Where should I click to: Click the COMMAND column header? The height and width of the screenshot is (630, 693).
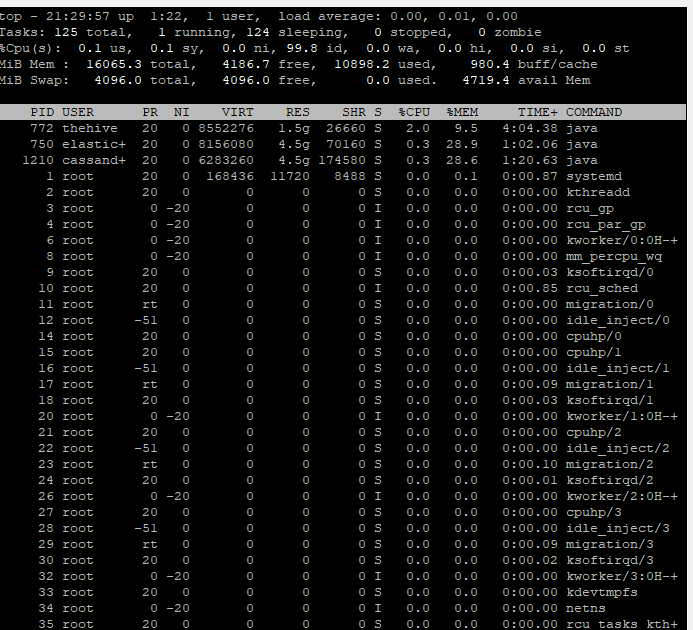coord(594,112)
